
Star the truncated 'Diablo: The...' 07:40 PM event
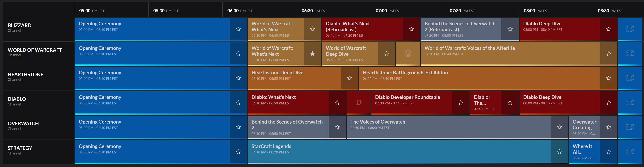[510, 103]
